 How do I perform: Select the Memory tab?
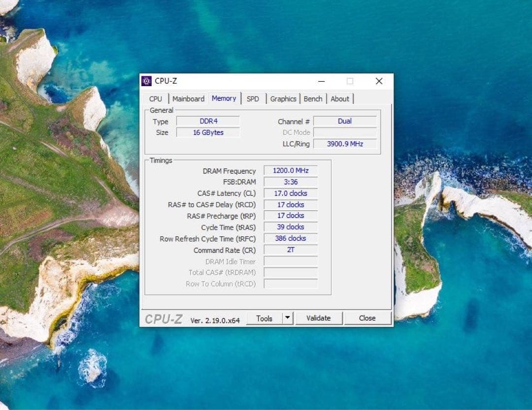click(x=224, y=98)
